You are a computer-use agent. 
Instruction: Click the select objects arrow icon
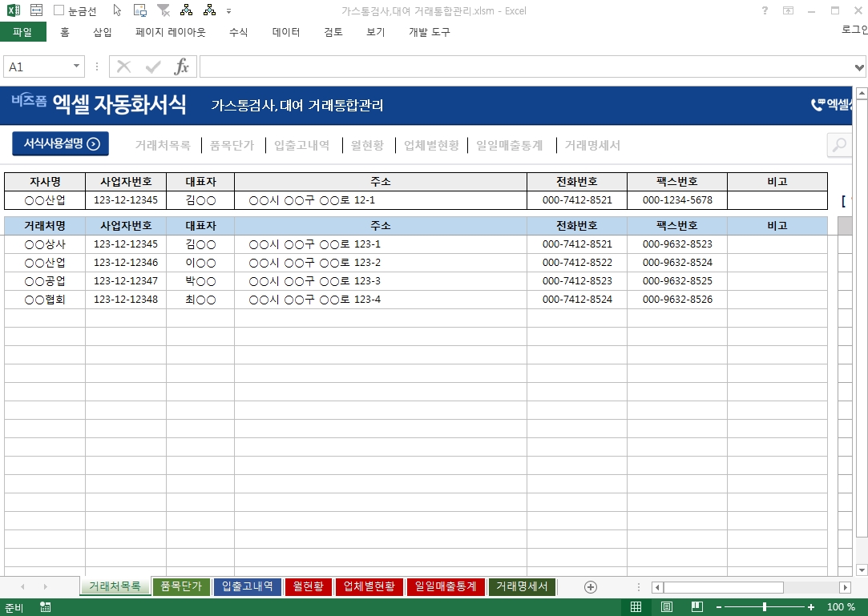[x=117, y=10]
